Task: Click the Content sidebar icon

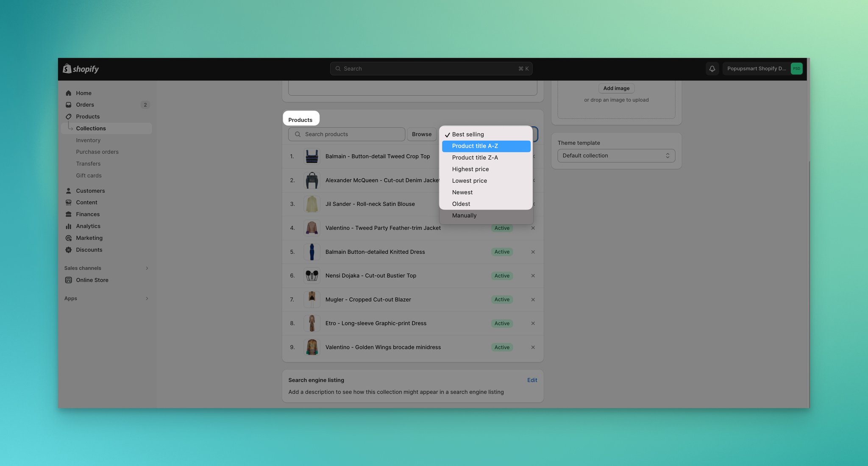Action: pyautogui.click(x=68, y=202)
